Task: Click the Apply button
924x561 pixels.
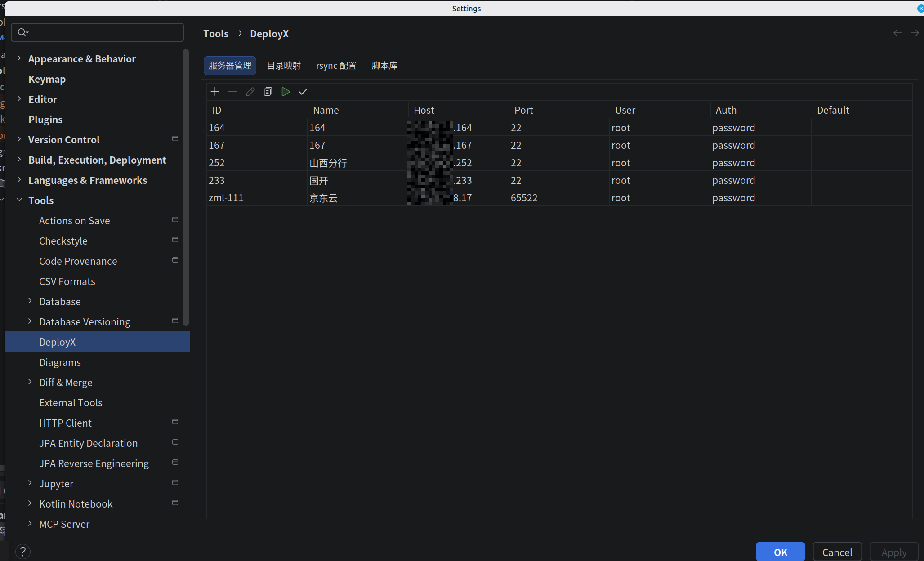Action: click(894, 552)
